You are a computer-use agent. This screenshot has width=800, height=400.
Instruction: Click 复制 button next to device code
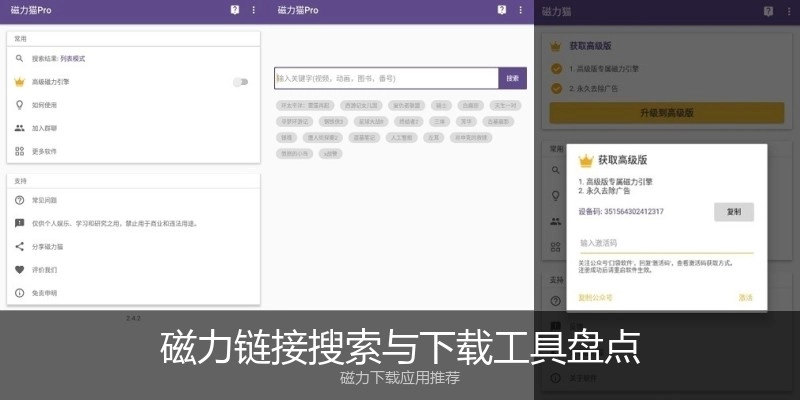click(734, 212)
